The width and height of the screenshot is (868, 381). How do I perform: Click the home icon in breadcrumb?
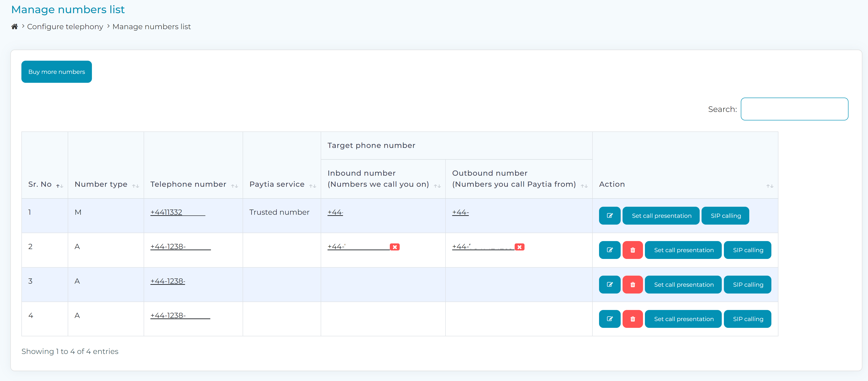[x=15, y=27]
